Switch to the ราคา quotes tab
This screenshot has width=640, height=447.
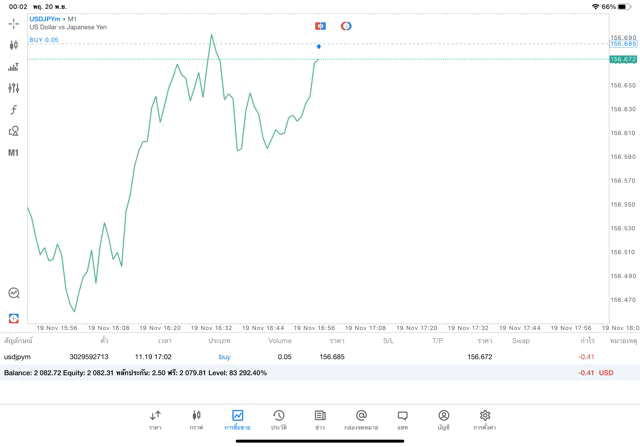coord(155,419)
